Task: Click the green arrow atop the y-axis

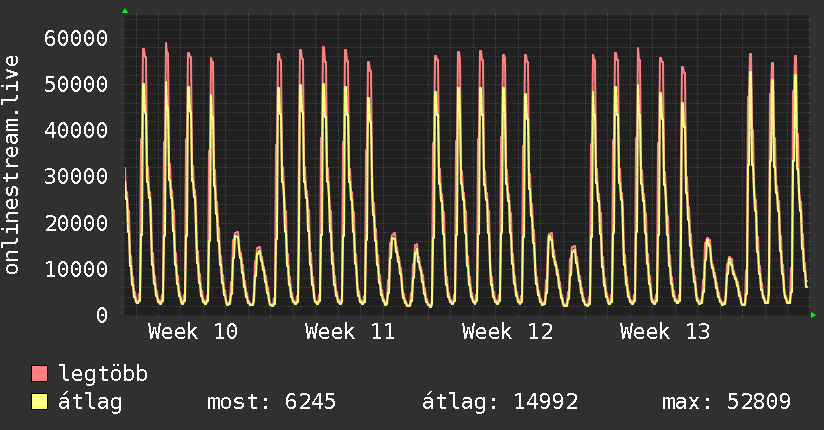Action: pos(125,11)
